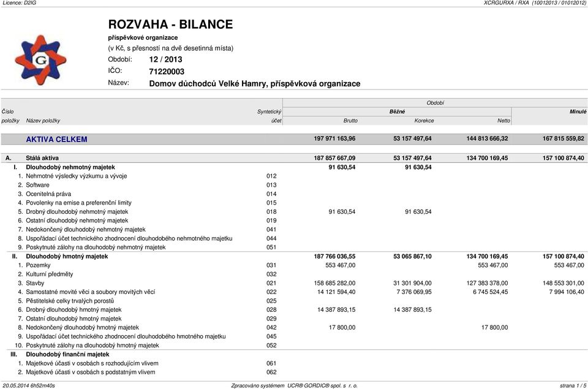Click page indicator strana 1 / 5
The height and width of the screenshot is (389, 588).
(573, 385)
